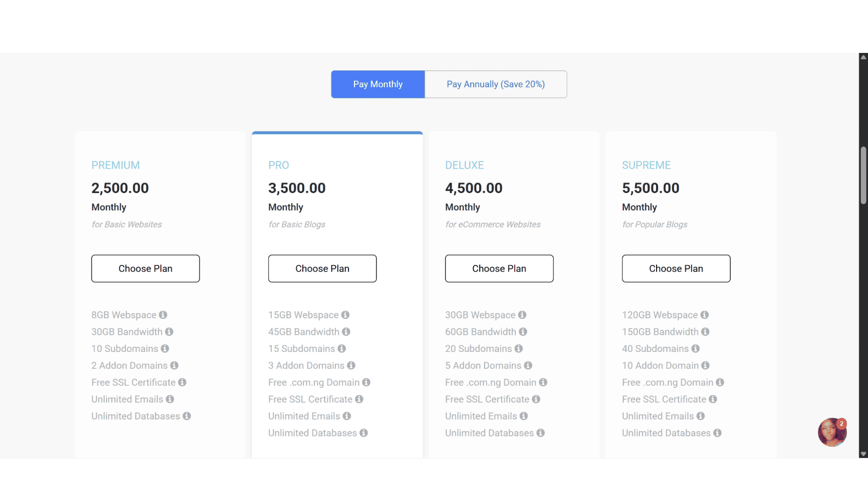Click the scrollbar up arrow

coord(863,57)
